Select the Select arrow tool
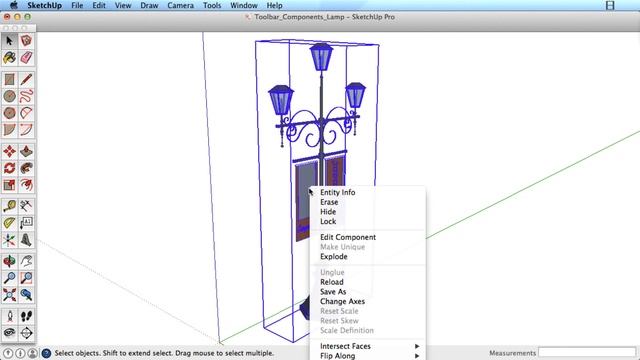The image size is (640, 360). [x=9, y=41]
